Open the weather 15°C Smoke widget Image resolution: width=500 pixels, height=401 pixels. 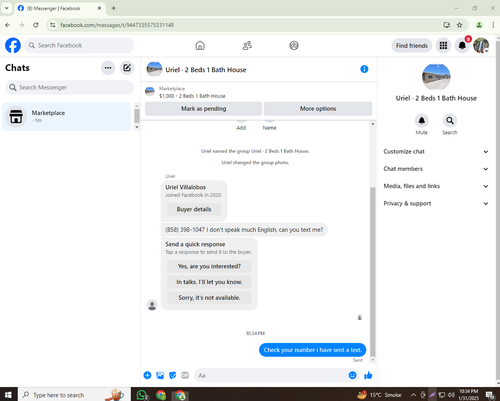379,395
